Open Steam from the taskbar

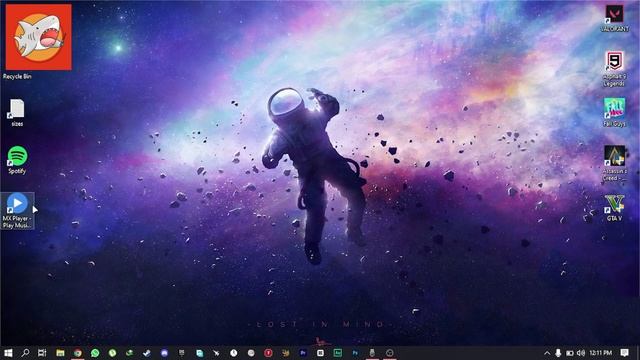pyautogui.click(x=147, y=353)
